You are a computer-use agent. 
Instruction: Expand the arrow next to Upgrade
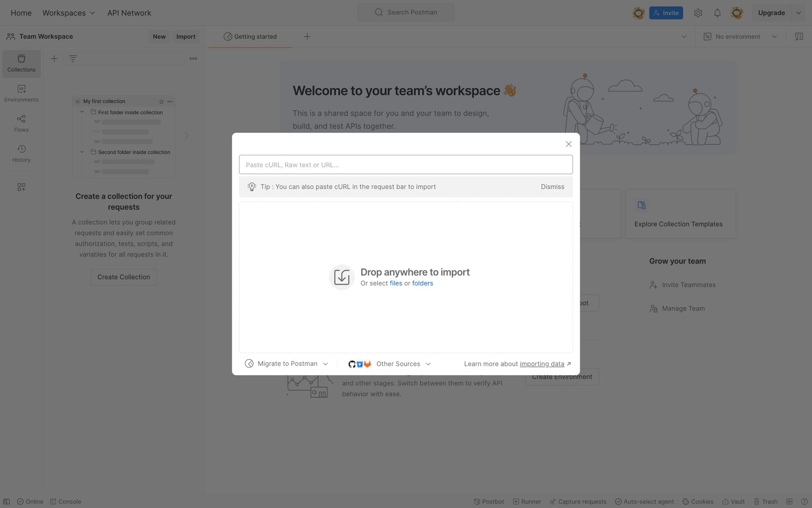tap(798, 13)
